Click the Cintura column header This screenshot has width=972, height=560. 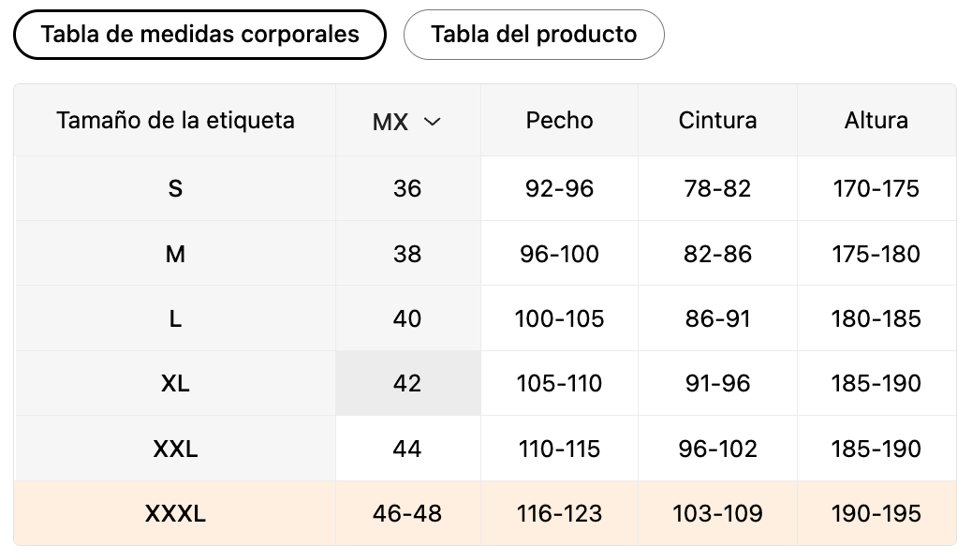tap(717, 120)
